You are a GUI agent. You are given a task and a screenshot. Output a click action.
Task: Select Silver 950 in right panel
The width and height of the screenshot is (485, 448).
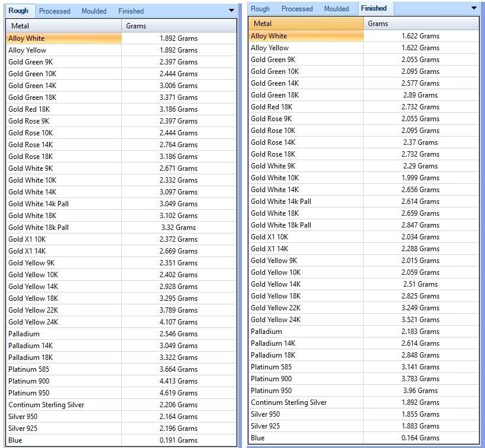pos(364,414)
